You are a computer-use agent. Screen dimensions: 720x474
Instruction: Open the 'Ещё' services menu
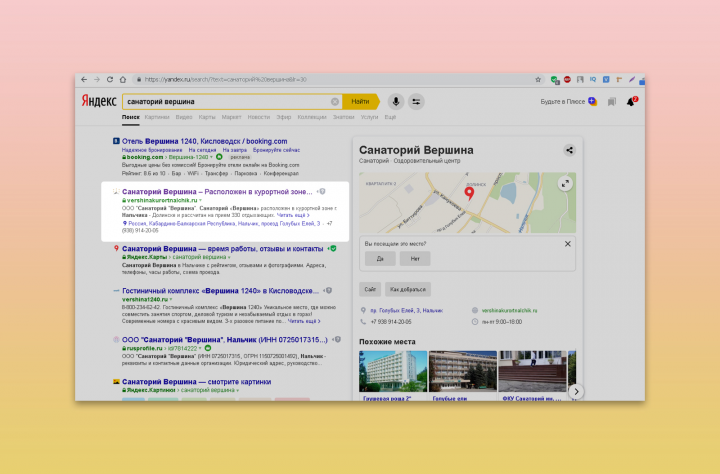click(x=390, y=117)
